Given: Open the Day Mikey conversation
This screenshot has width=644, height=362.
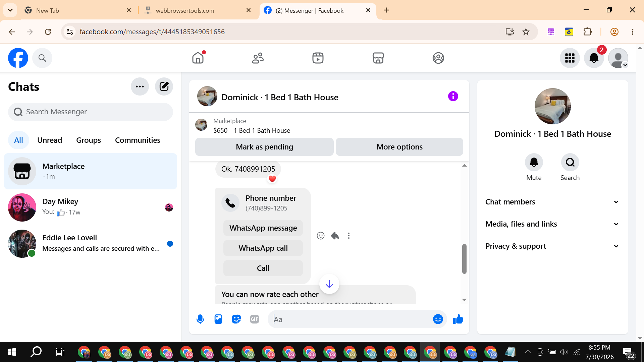Looking at the screenshot, I should [91, 207].
